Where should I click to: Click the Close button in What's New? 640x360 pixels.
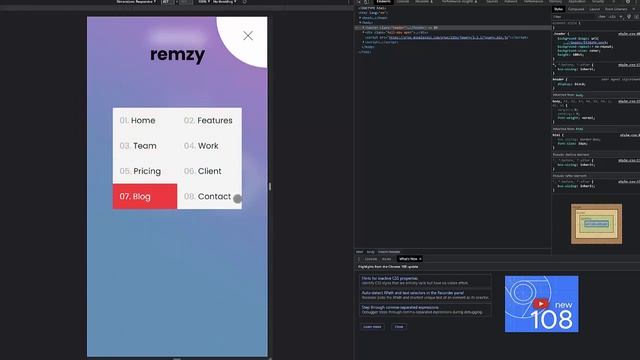pyautogui.click(x=399, y=327)
